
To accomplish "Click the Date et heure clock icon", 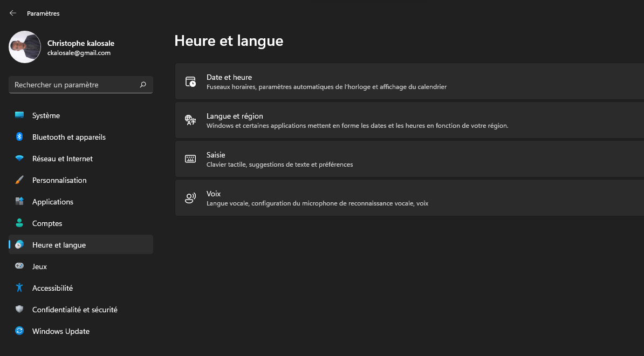I will pos(190,81).
